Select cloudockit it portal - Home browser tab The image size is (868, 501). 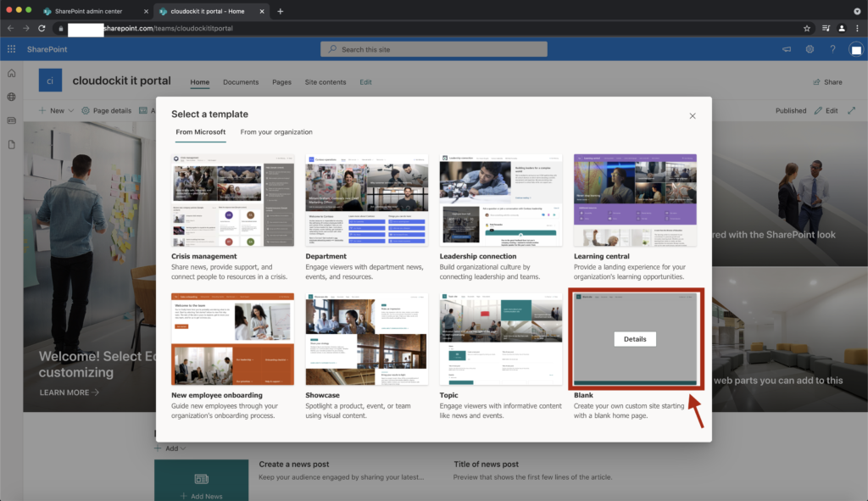(211, 11)
